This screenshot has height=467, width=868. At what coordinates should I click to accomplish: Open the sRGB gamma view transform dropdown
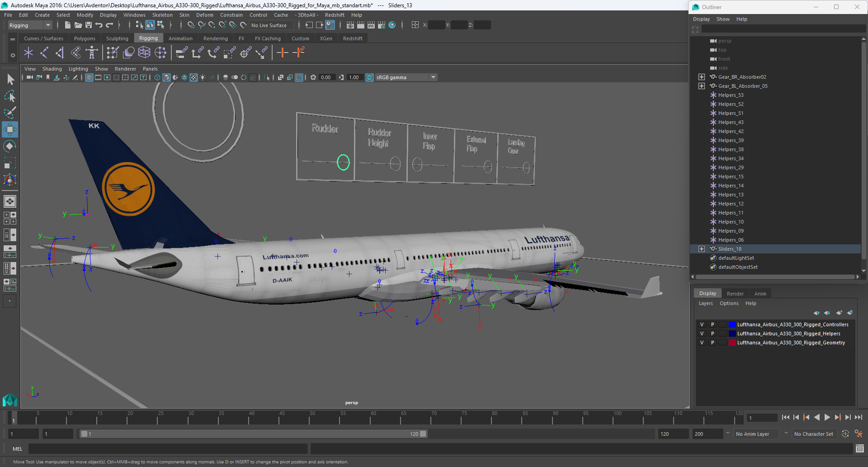[406, 77]
